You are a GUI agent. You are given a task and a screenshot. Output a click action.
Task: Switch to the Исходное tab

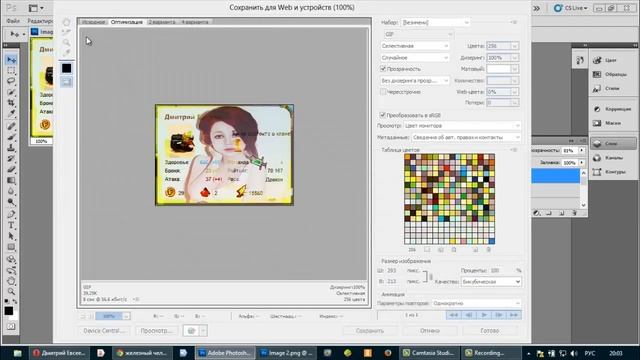click(x=93, y=22)
